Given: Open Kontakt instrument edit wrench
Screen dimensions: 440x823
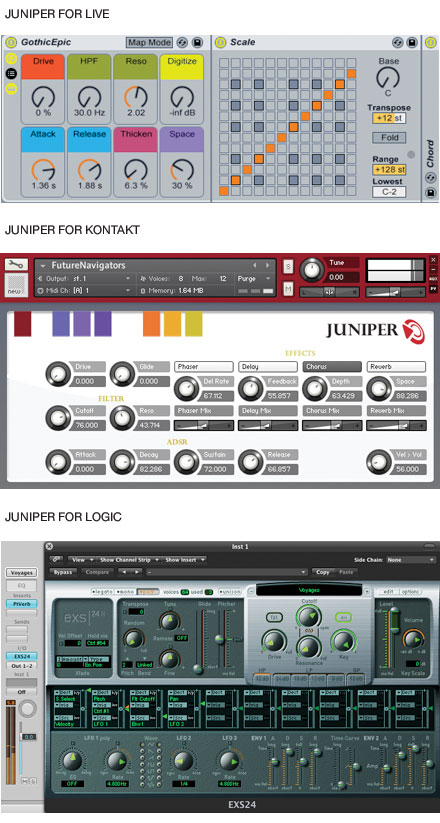Looking at the screenshot, I should 16,264.
